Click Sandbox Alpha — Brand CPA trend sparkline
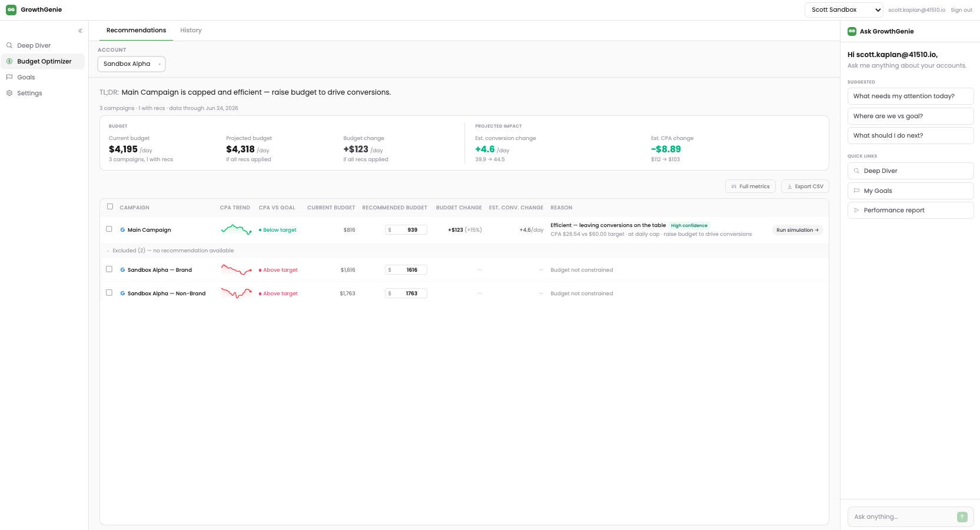 click(237, 270)
